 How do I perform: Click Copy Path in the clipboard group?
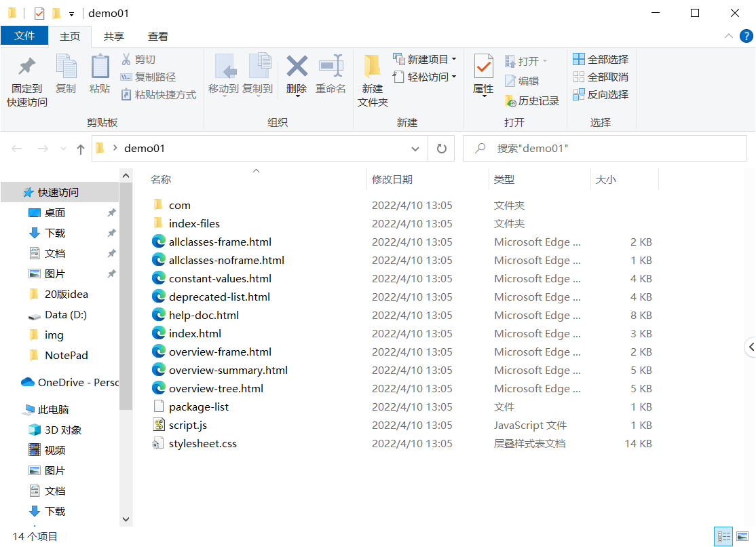tap(148, 77)
